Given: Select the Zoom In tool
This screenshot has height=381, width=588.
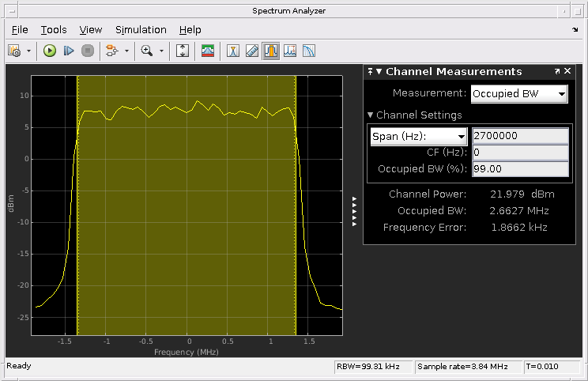Looking at the screenshot, I should 147,51.
